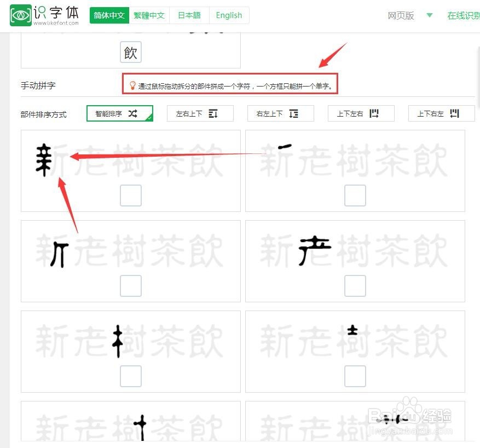This screenshot has width=480, height=448.
Task: Click the empty box under the 士 component
Action: (x=355, y=376)
